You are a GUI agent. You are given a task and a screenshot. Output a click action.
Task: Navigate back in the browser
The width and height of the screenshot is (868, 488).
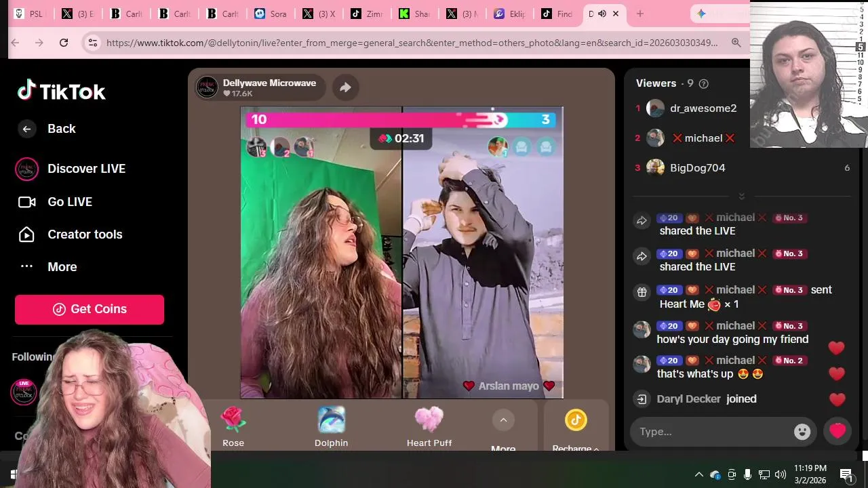click(15, 43)
